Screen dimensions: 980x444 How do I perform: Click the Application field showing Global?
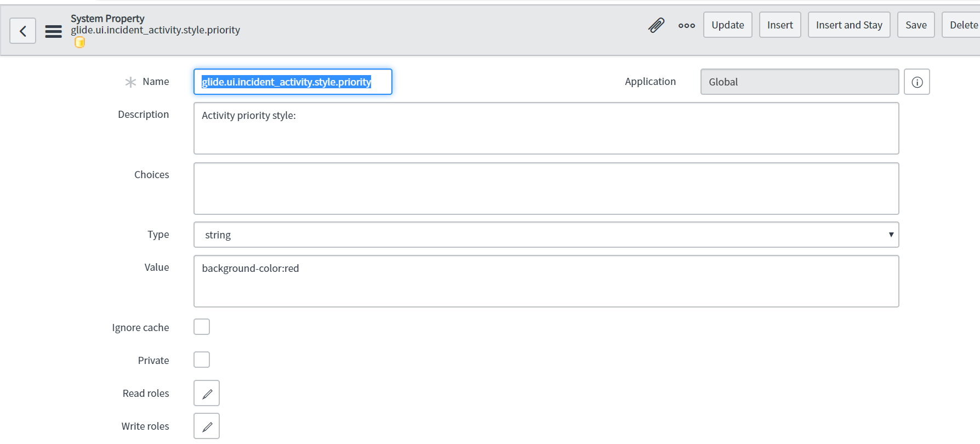800,82
